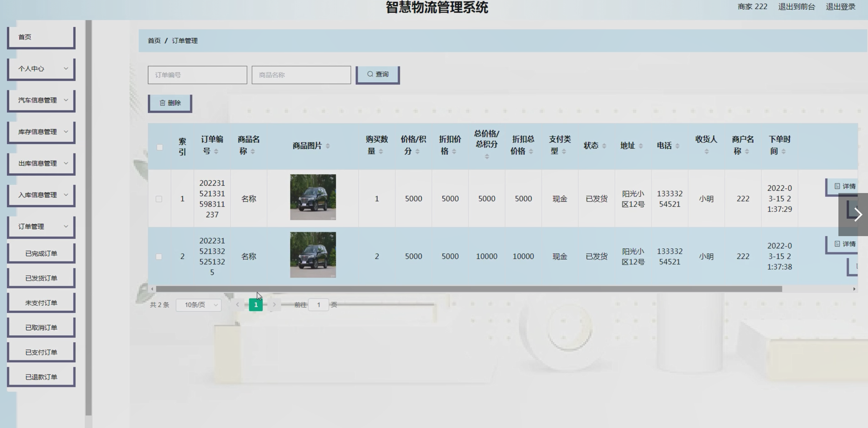Viewport: 868px width, 428px height.
Task: Sort by 状态 column arrows
Action: 604,146
